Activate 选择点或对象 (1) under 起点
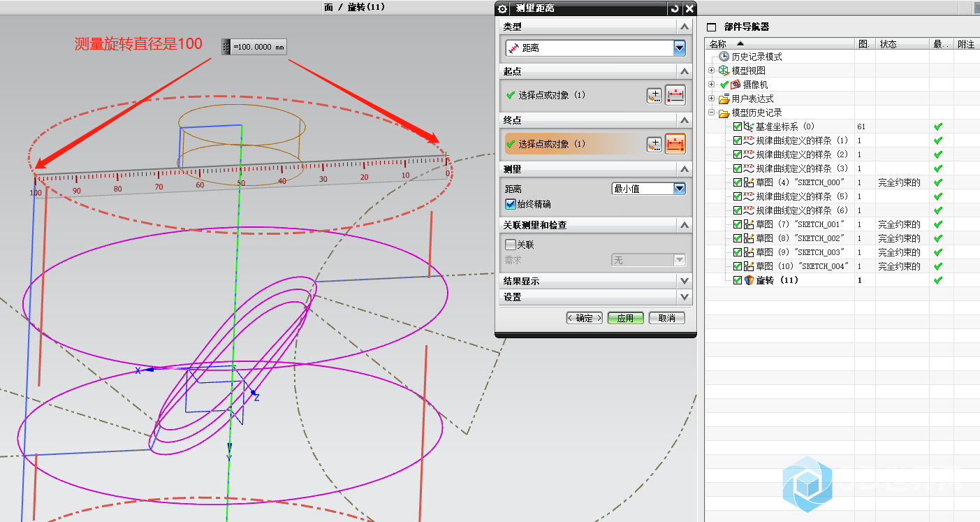 [552, 95]
